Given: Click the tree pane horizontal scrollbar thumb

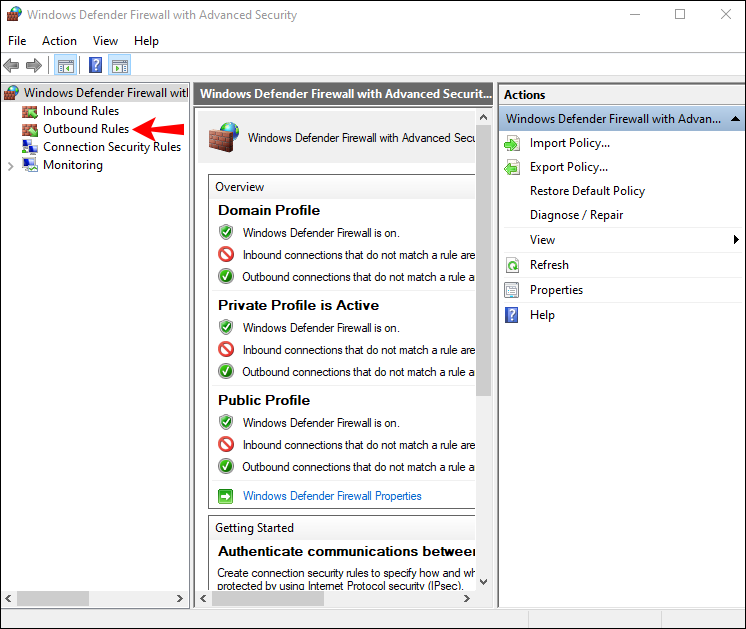Looking at the screenshot, I should [53, 599].
